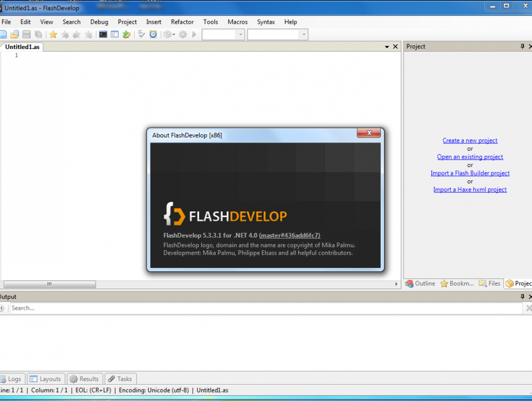Click Import a Haxe hxml project link
This screenshot has width=532, height=401.
(470, 190)
